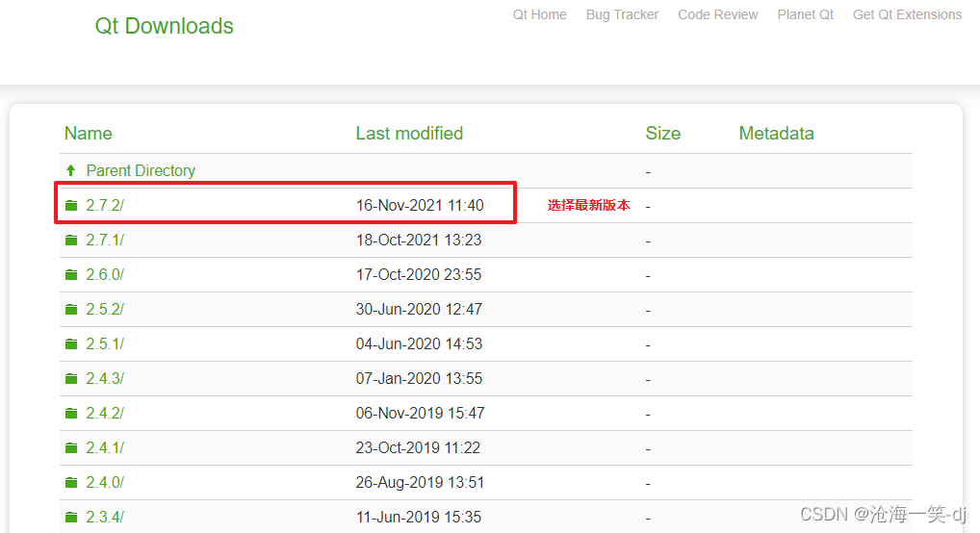Click the Metadata column header

[776, 133]
